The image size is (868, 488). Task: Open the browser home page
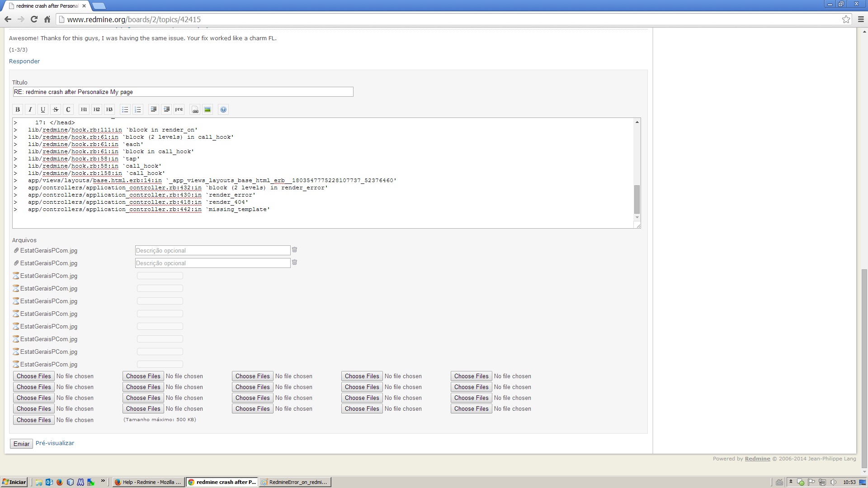coord(47,19)
